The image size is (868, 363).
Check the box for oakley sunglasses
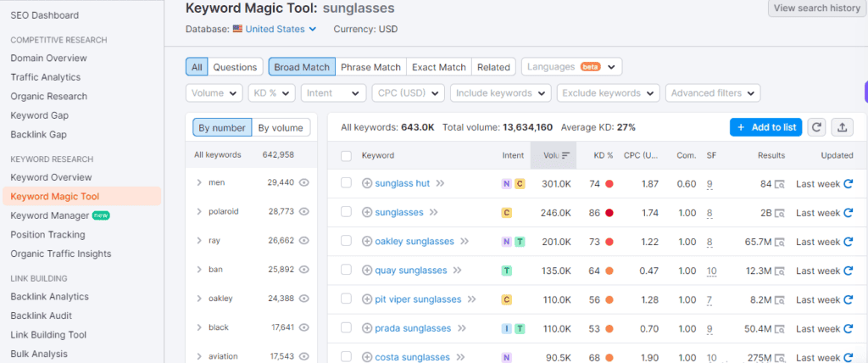point(346,241)
